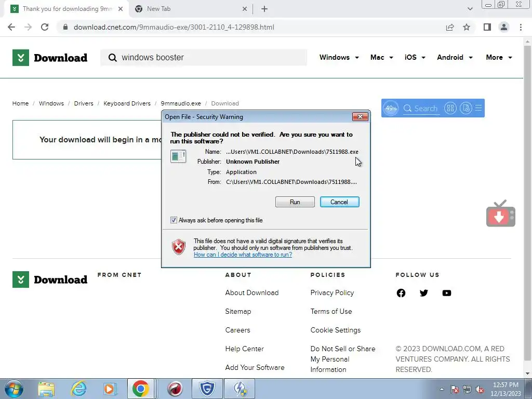This screenshot has width=532, height=399.
Task: Open the Help Center footer link
Action: (244, 349)
